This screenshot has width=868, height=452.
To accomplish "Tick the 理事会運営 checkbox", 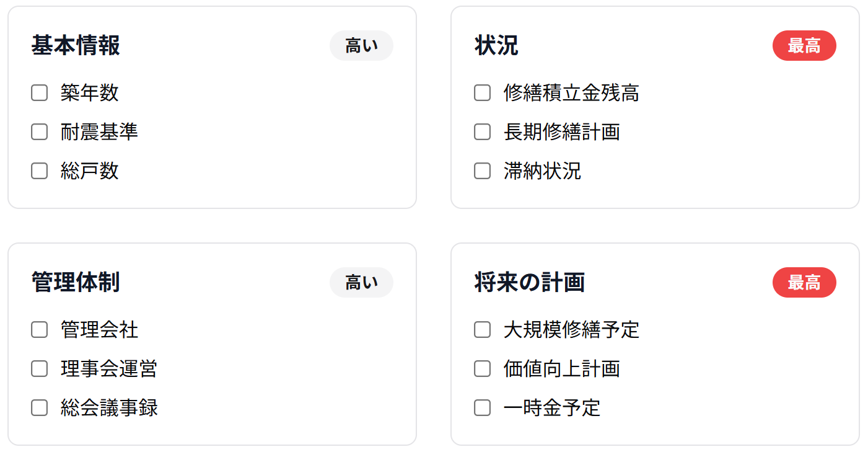I will [x=39, y=369].
